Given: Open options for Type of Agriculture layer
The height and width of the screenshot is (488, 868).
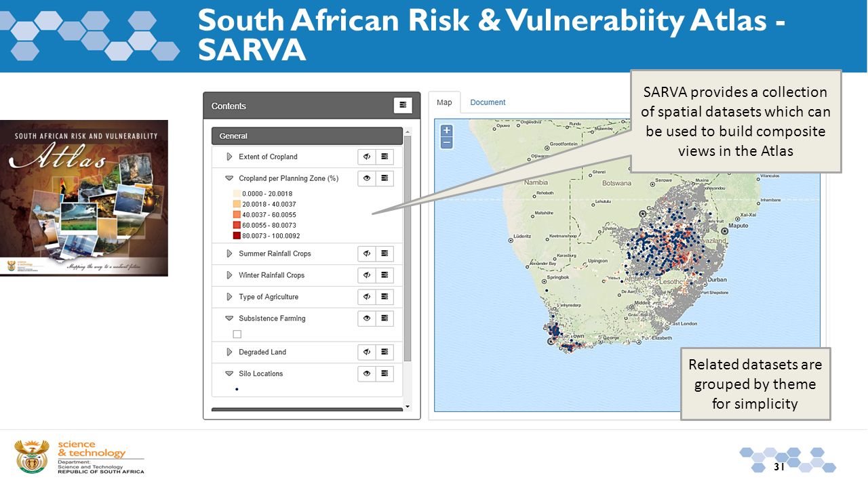Looking at the screenshot, I should click(x=384, y=297).
